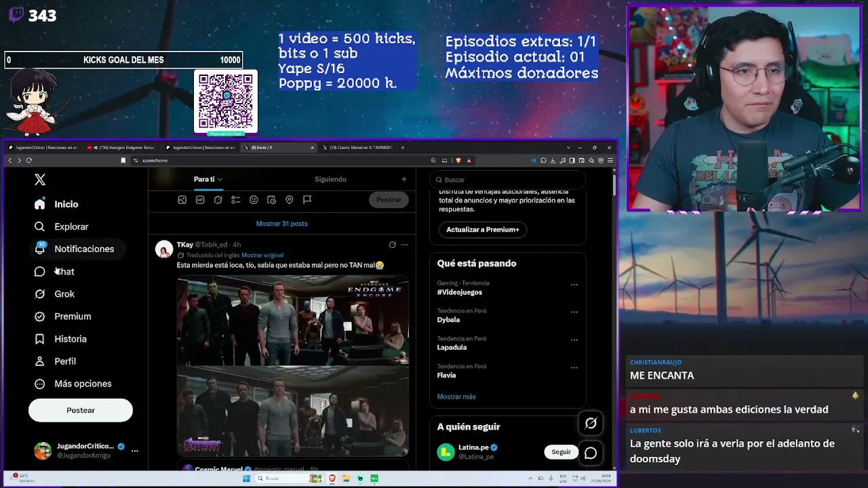Viewport: 868px width, 488px height.
Task: Click the X search Buscar field
Action: 508,180
